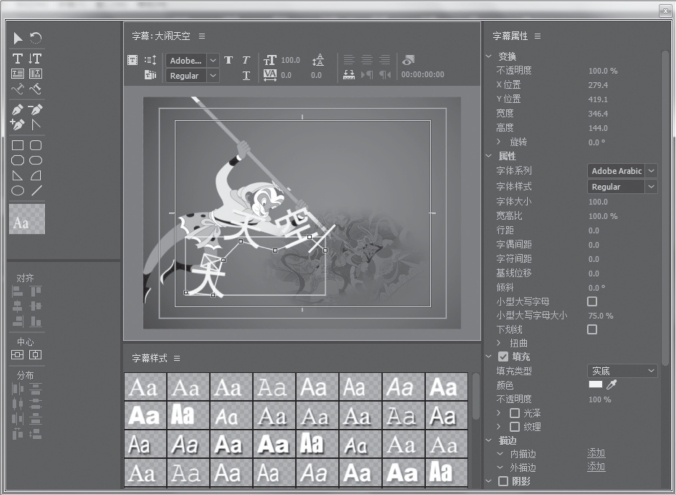
Task: Click 添加 link for 外描边
Action: (x=596, y=467)
